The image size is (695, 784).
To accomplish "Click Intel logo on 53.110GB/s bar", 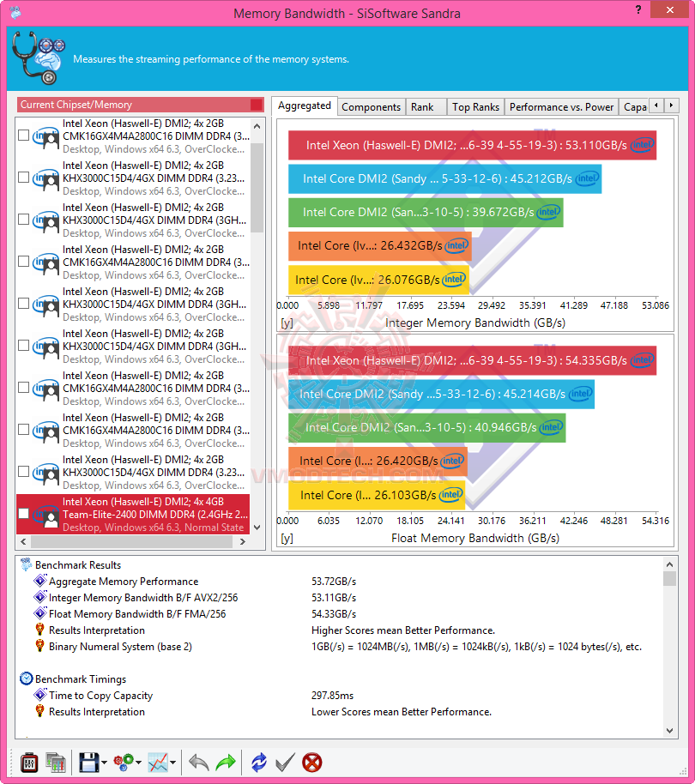I will (642, 145).
